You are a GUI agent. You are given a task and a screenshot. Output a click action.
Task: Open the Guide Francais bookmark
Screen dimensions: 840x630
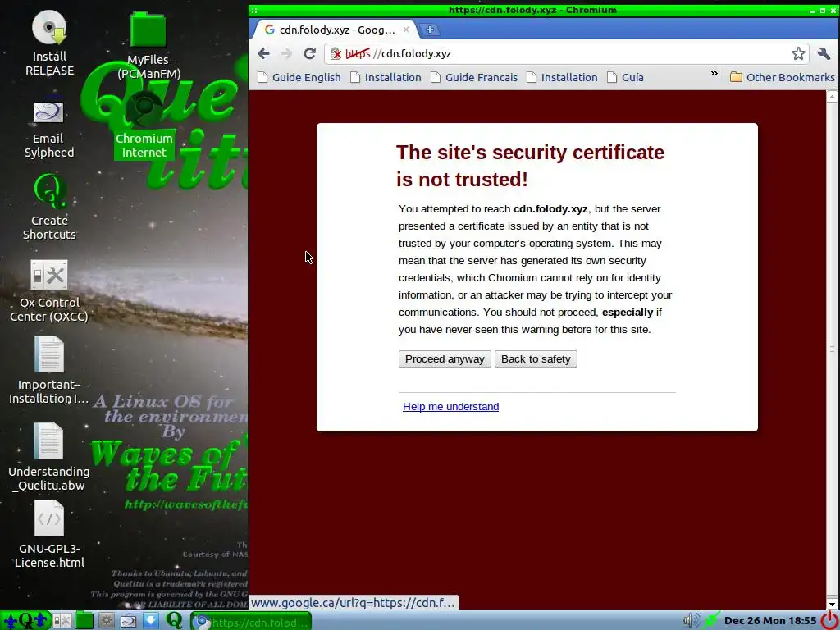click(474, 77)
